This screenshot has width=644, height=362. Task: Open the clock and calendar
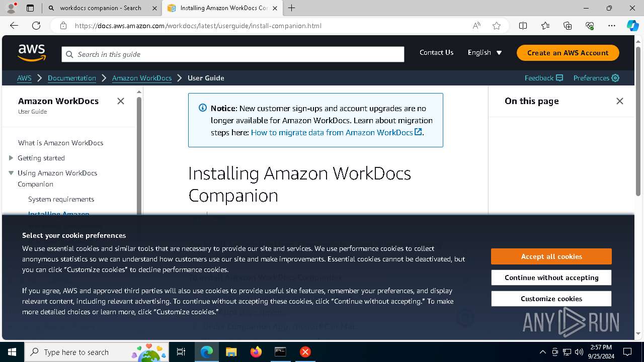pos(600,352)
